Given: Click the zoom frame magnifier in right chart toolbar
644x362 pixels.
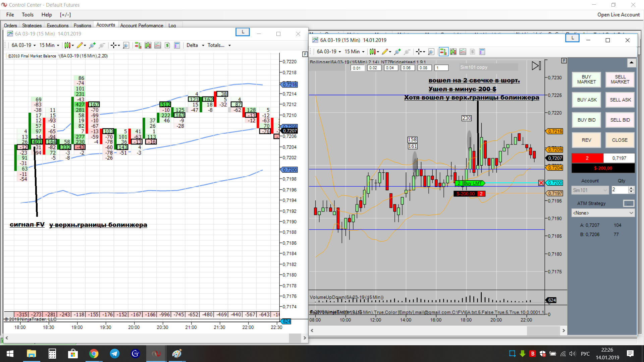Looking at the screenshot, I should pos(431,52).
